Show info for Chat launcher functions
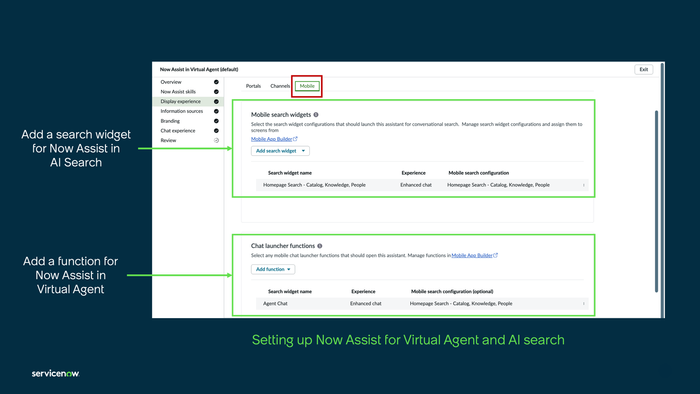The height and width of the screenshot is (394, 700). point(320,246)
